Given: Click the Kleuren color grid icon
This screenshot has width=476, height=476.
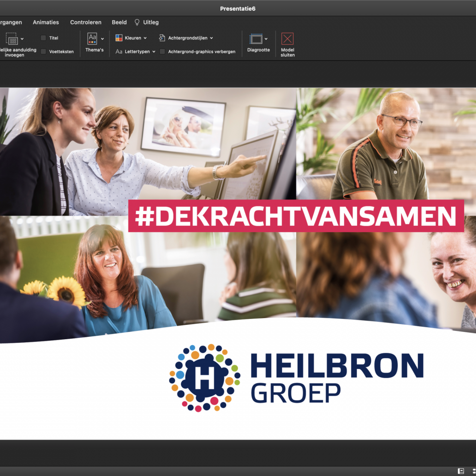Looking at the screenshot, I should tap(119, 38).
